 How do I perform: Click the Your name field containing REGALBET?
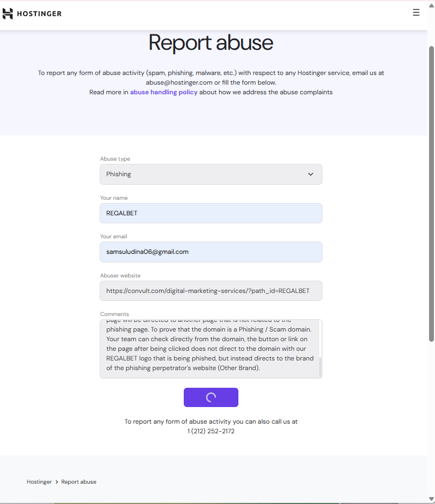tap(211, 213)
